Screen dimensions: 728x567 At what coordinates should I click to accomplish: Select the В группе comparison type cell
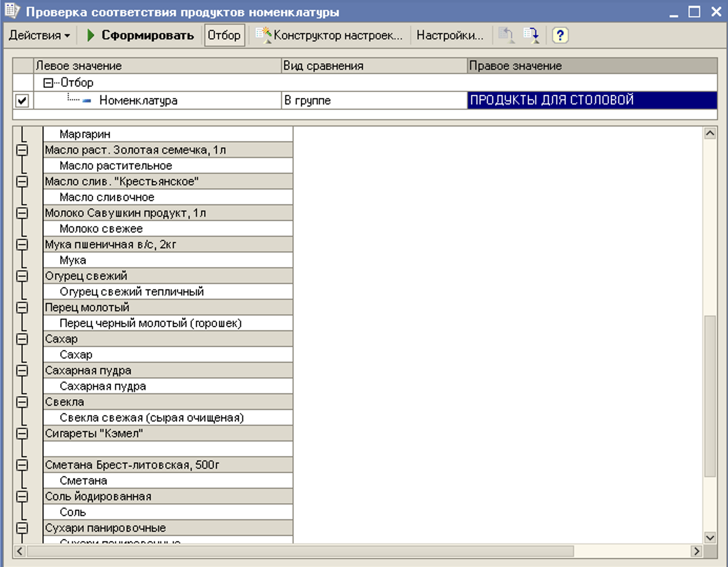[x=373, y=100]
